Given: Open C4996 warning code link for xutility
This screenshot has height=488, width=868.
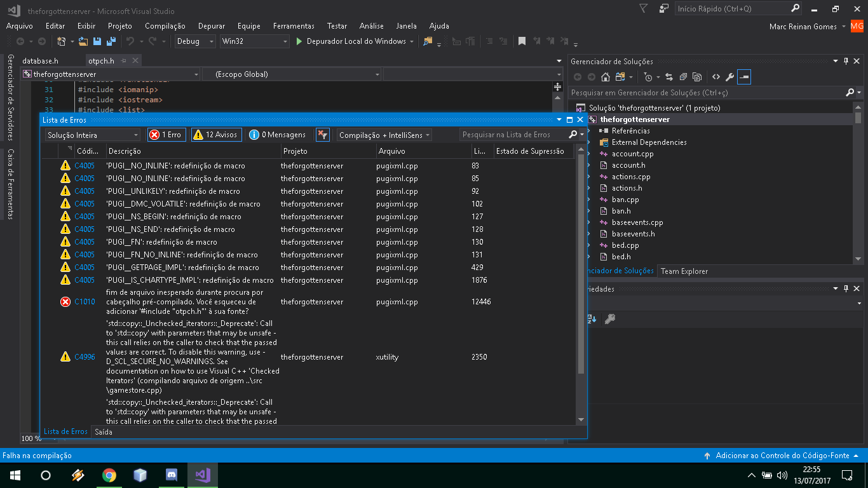Looking at the screenshot, I should [85, 357].
